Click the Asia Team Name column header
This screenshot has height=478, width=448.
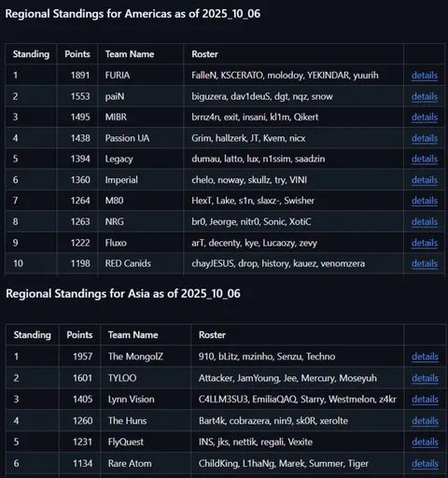[x=133, y=335]
